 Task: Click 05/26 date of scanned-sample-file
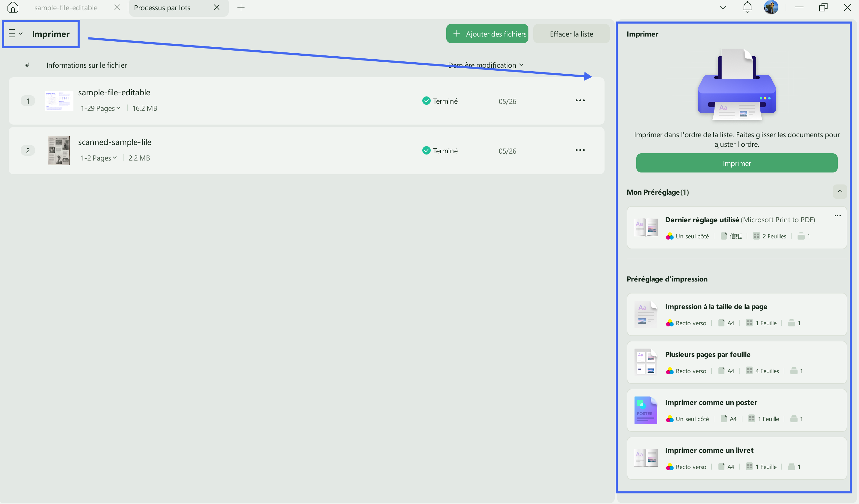(x=507, y=151)
